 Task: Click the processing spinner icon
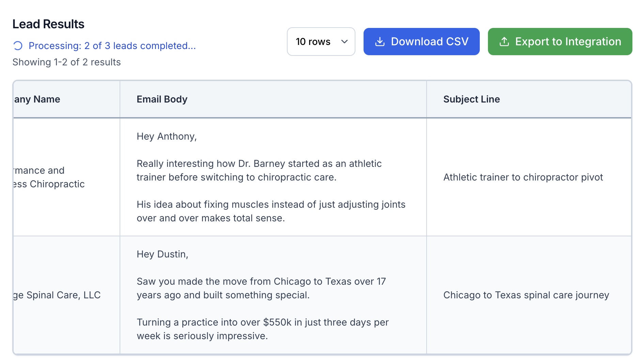click(x=18, y=46)
